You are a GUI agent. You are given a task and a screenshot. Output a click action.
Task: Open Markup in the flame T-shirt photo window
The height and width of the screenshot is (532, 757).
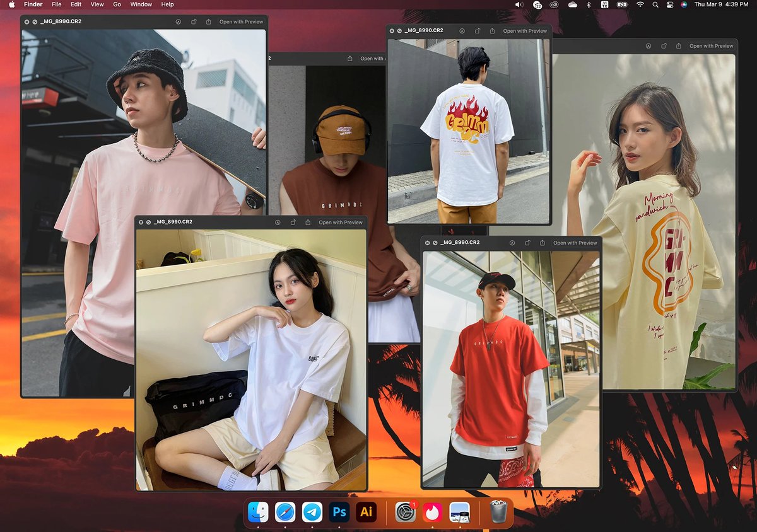462,31
